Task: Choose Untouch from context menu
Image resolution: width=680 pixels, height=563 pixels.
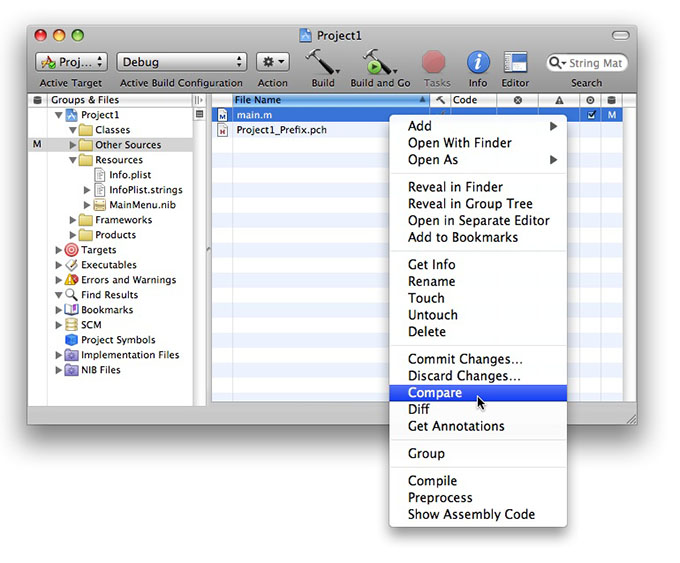Action: click(x=478, y=315)
